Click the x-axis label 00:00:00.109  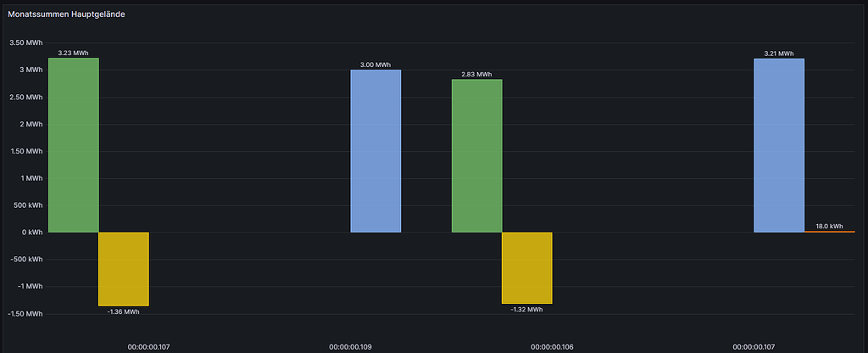pos(350,347)
